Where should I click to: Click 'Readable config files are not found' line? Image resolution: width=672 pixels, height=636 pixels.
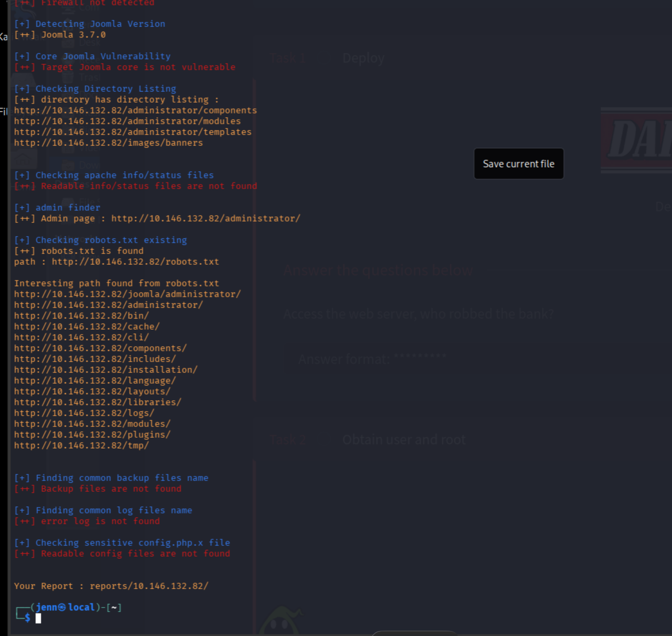(x=122, y=554)
